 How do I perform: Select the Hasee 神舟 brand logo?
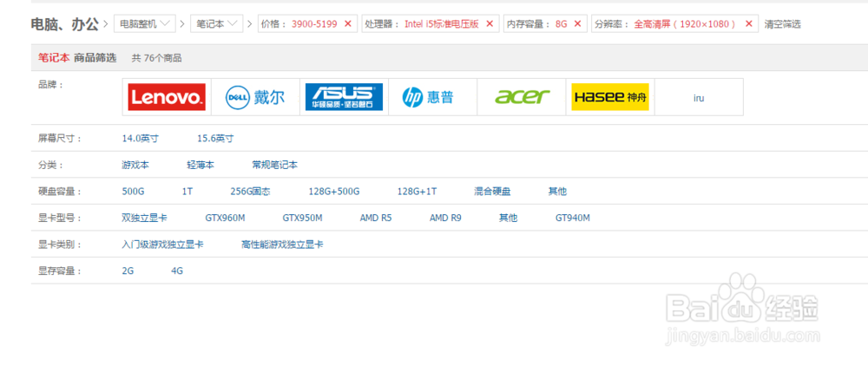(x=610, y=97)
